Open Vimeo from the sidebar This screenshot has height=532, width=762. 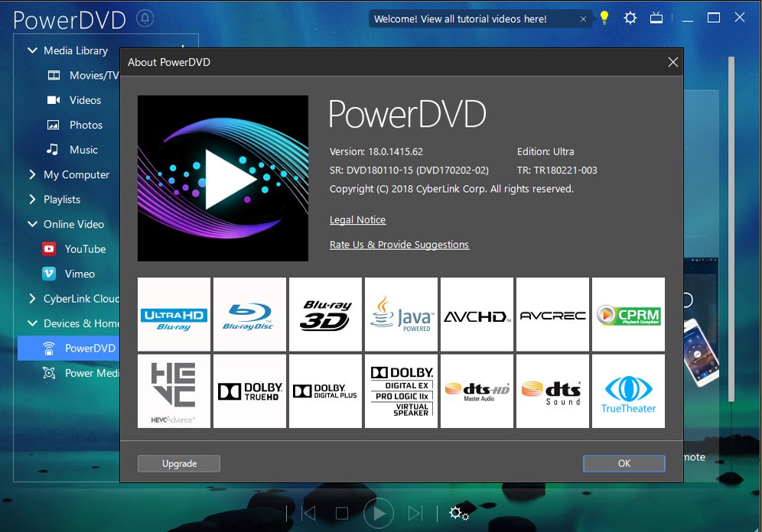[80, 274]
